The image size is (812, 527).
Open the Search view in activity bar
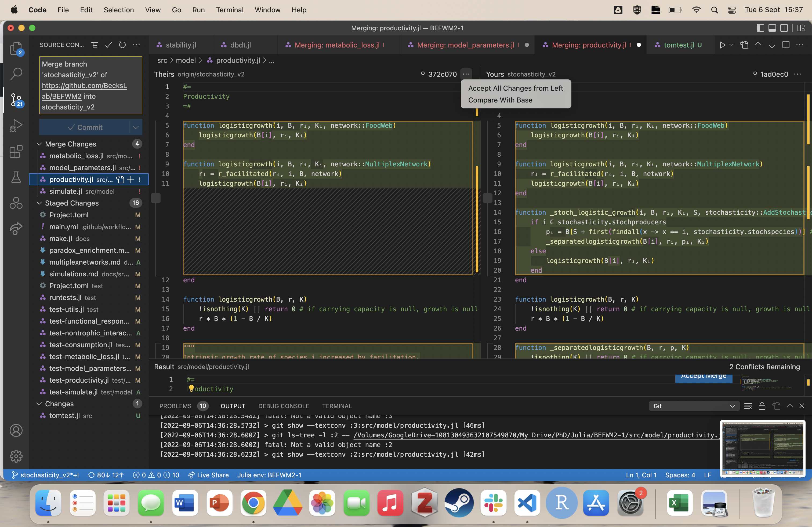[16, 74]
